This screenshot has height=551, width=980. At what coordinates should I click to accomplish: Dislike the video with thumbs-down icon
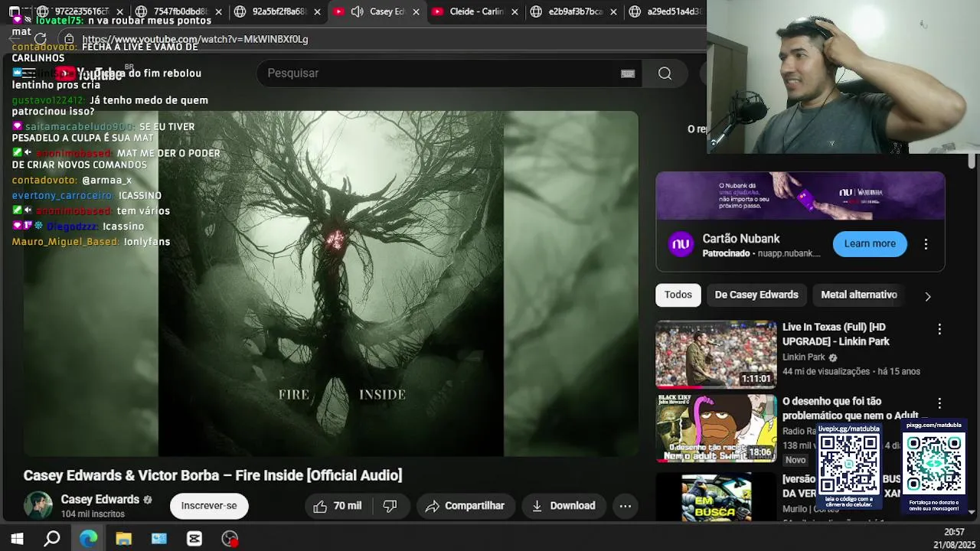390,506
